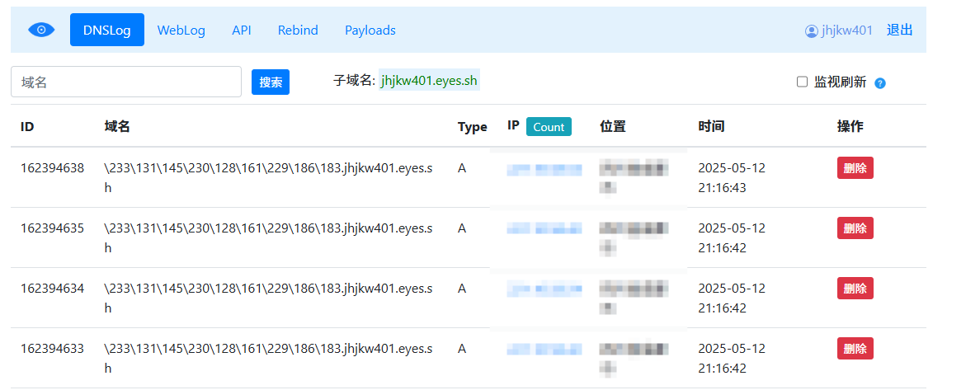
Task: Click the 域名 column header
Action: coord(117,126)
